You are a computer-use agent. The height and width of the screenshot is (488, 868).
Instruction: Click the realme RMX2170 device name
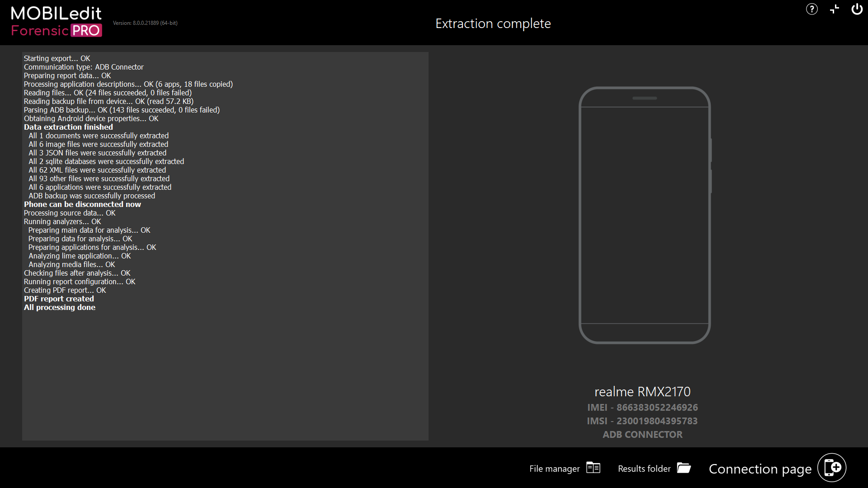(642, 391)
